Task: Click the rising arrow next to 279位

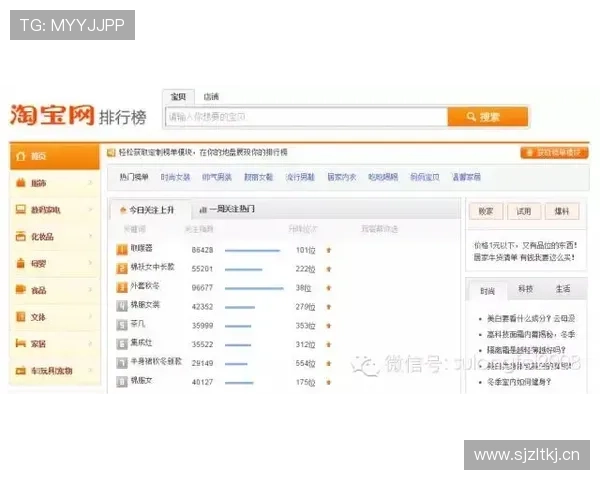Action: pyautogui.click(x=328, y=307)
